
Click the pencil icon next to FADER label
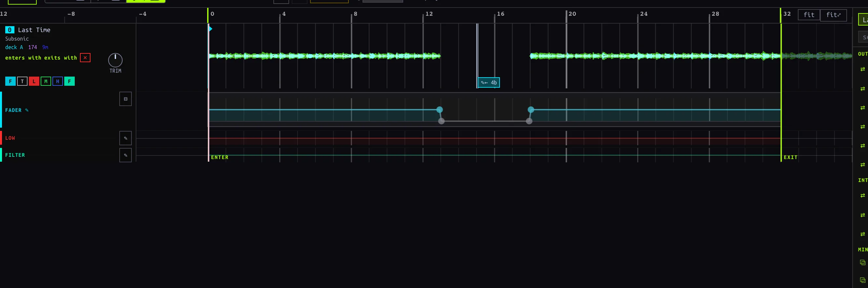(27, 110)
